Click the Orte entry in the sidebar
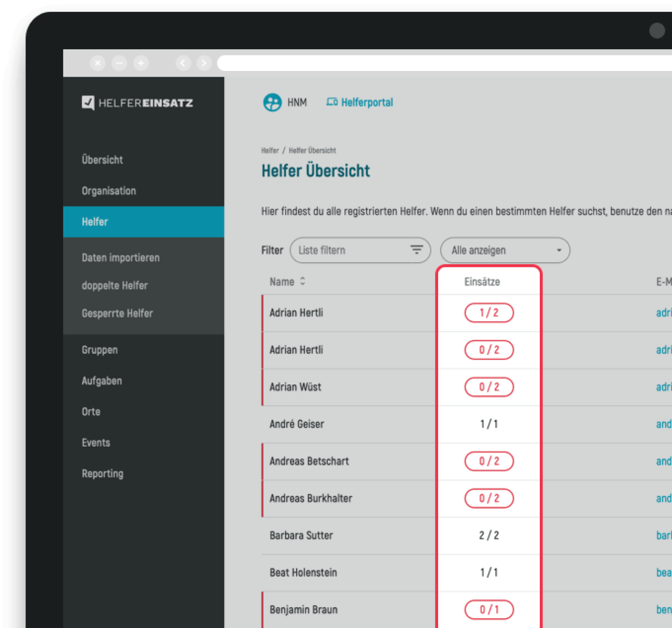672x628 pixels. click(91, 411)
